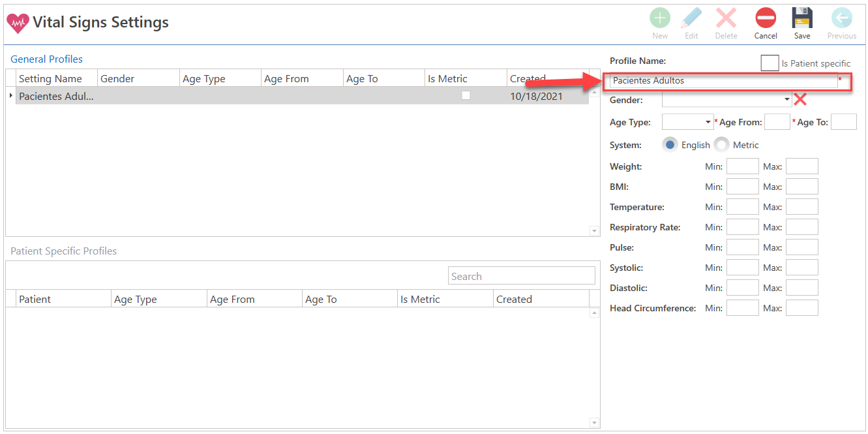868x434 pixels.
Task: Sort General Profiles by Gender column
Action: pyautogui.click(x=138, y=78)
